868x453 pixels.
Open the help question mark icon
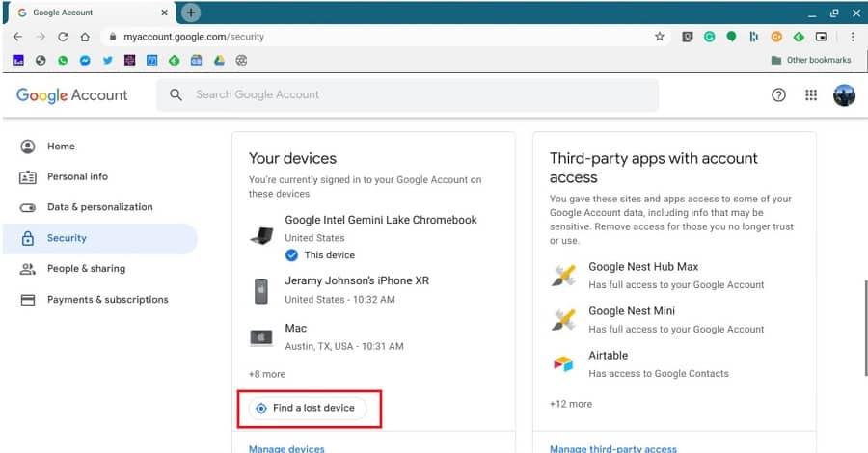778,95
